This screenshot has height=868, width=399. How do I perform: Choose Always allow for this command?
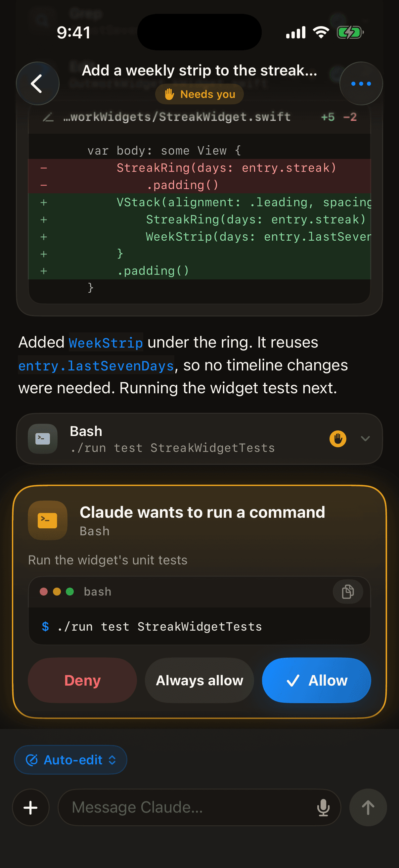199,680
